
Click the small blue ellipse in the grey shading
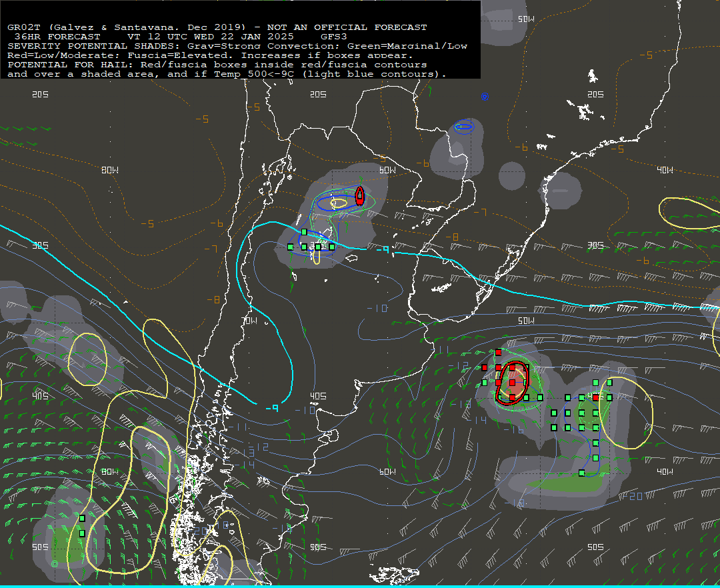(x=464, y=127)
